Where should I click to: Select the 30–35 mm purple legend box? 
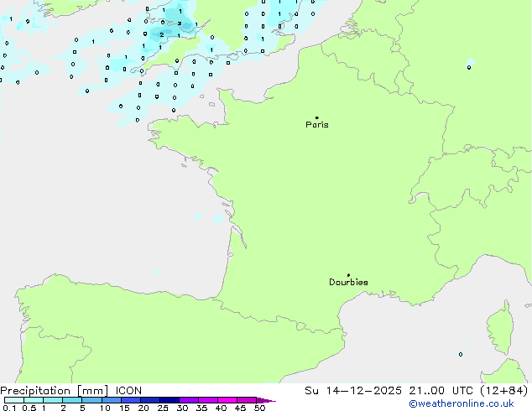[x=189, y=400]
